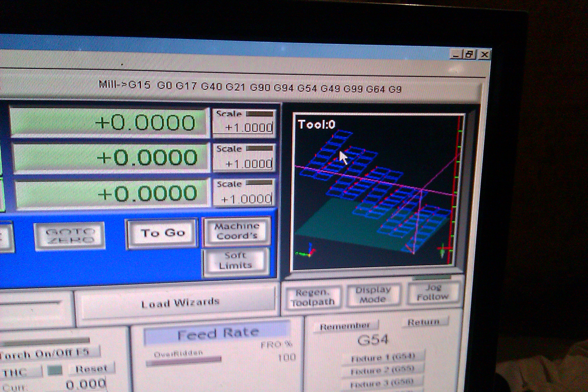Toggle Machine Coord's mode
Image resolution: width=588 pixels, height=392 pixels.
tap(237, 231)
